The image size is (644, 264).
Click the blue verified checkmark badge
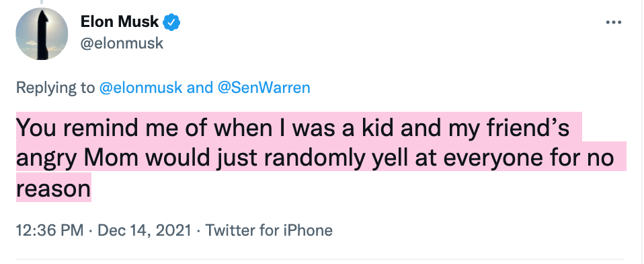[171, 22]
